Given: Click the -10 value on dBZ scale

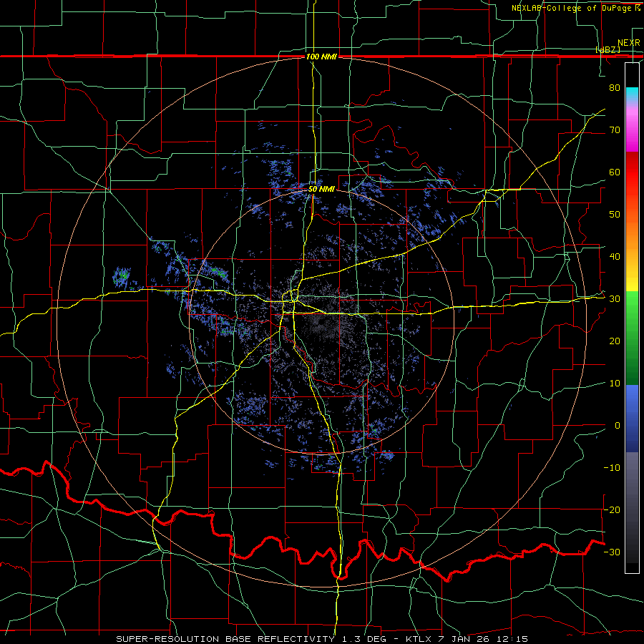Looking at the screenshot, I should [x=612, y=468].
